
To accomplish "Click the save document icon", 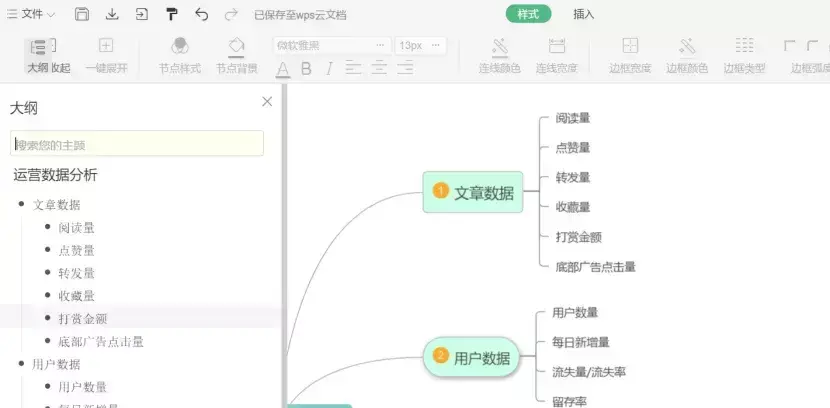I will point(82,15).
